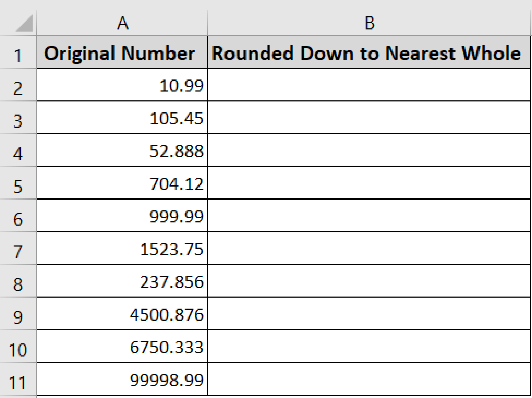The height and width of the screenshot is (398, 532).
Task: Select column B header
Action: point(369,23)
